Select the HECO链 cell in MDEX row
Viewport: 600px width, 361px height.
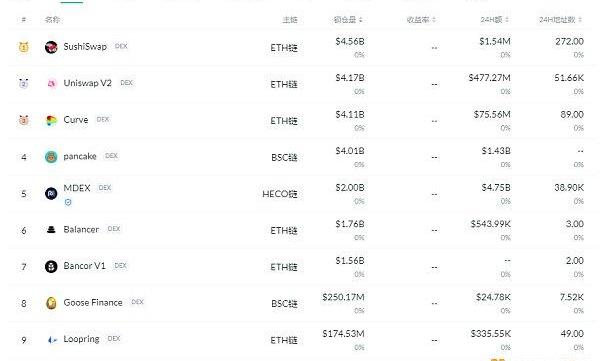280,194
